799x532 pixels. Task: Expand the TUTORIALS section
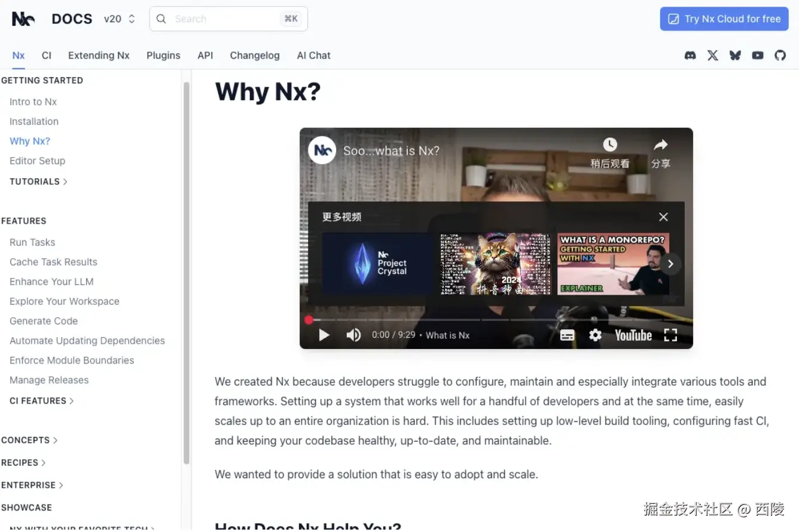(38, 182)
